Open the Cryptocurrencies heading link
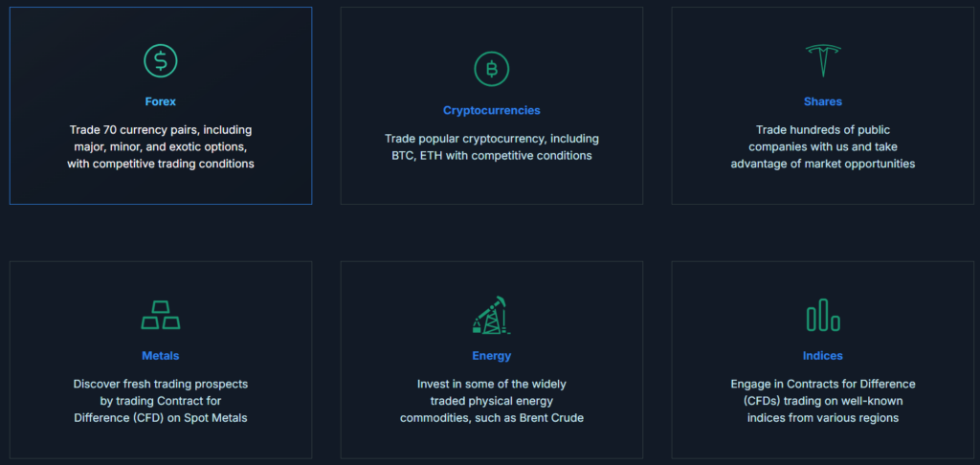980x465 pixels. tap(492, 110)
